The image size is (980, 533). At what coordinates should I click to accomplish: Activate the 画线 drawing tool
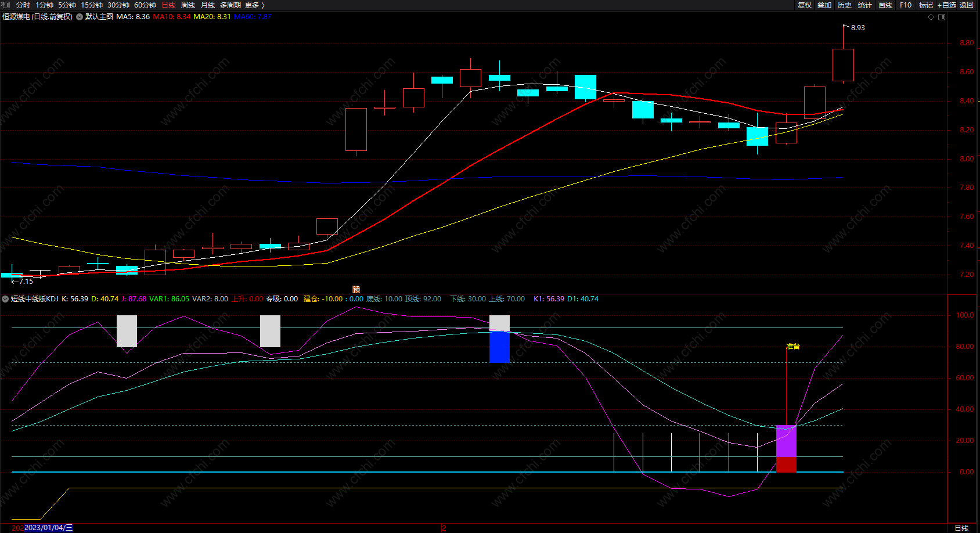click(x=885, y=5)
